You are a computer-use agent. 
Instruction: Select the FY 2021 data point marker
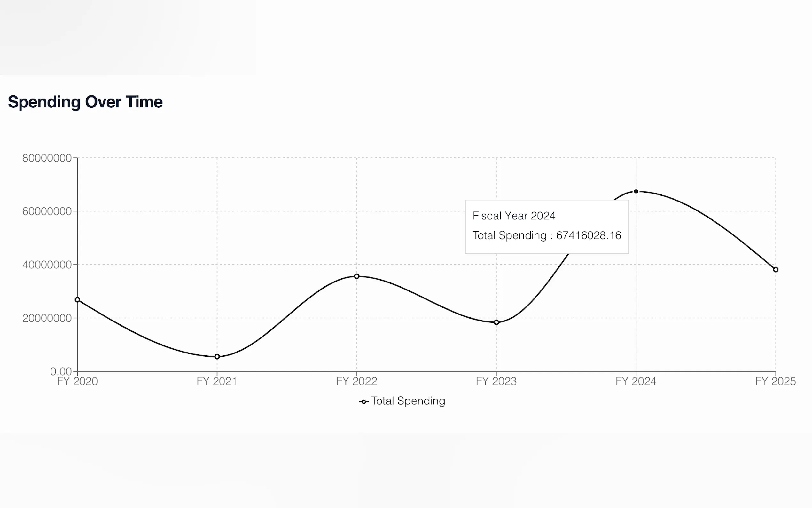click(x=217, y=356)
